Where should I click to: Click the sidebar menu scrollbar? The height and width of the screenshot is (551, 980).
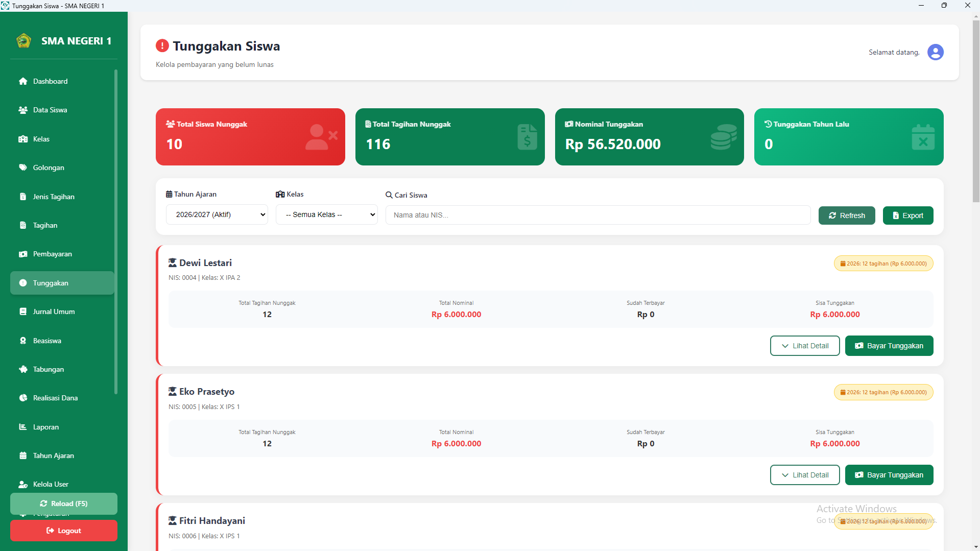pos(116,231)
